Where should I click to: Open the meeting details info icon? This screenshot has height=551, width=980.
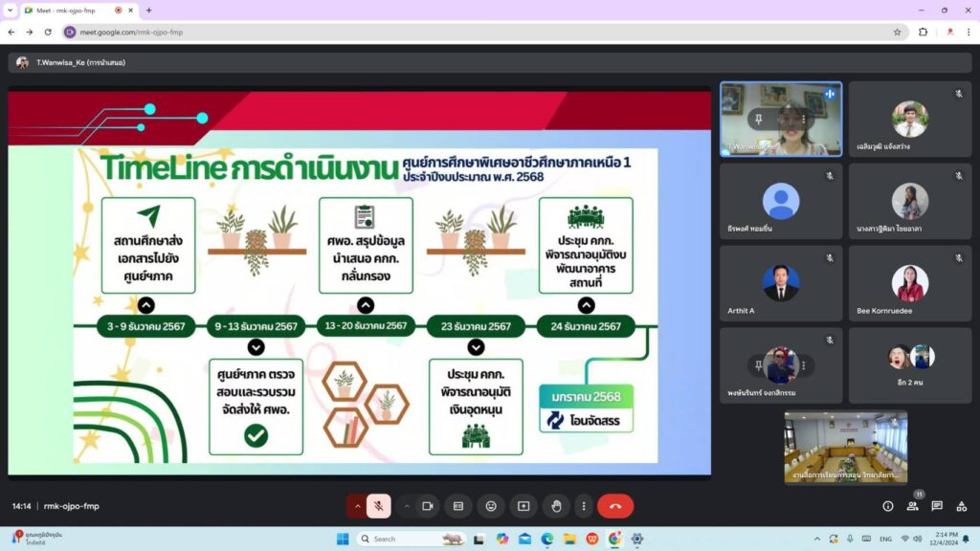[x=888, y=506]
